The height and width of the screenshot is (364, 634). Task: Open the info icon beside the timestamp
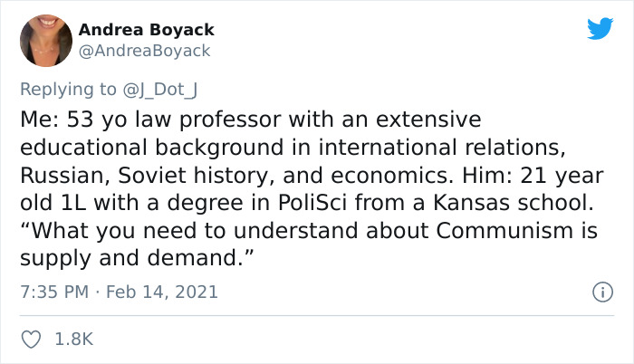(x=599, y=292)
